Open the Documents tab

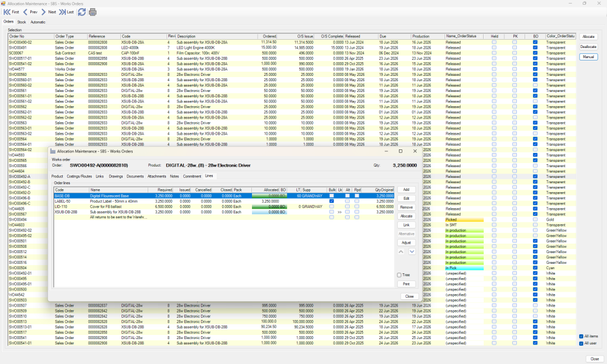pos(135,176)
